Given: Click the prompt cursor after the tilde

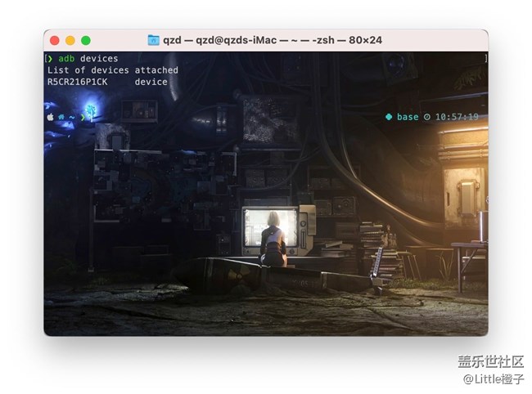Looking at the screenshot, I should pos(82,117).
